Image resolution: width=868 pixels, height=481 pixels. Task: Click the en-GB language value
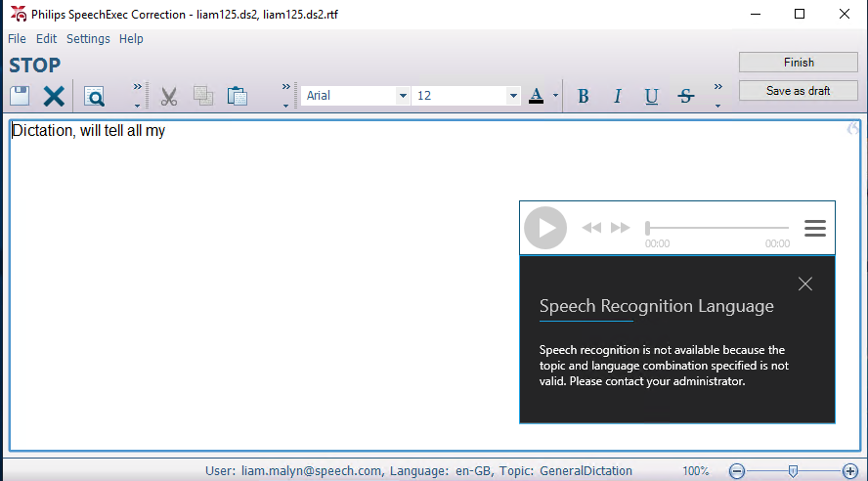[473, 471]
